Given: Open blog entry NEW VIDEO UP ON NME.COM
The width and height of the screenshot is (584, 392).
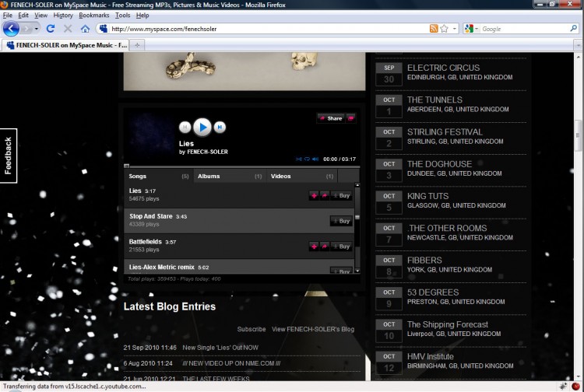Looking at the screenshot, I should point(231,363).
